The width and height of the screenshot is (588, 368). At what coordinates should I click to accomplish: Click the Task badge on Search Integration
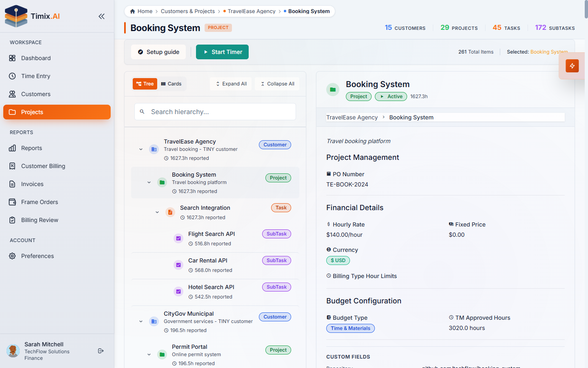click(281, 208)
